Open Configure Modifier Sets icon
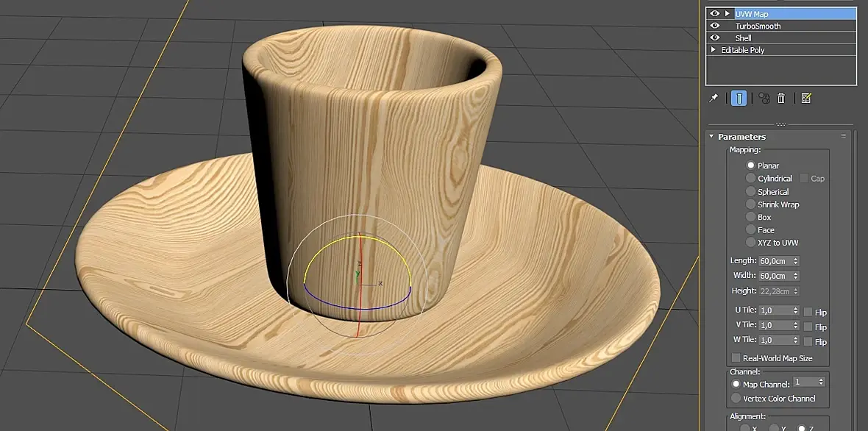 tap(806, 99)
